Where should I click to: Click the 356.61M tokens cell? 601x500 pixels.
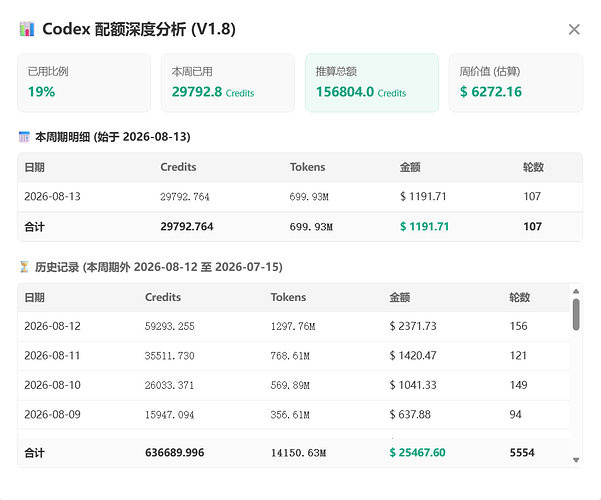click(290, 414)
